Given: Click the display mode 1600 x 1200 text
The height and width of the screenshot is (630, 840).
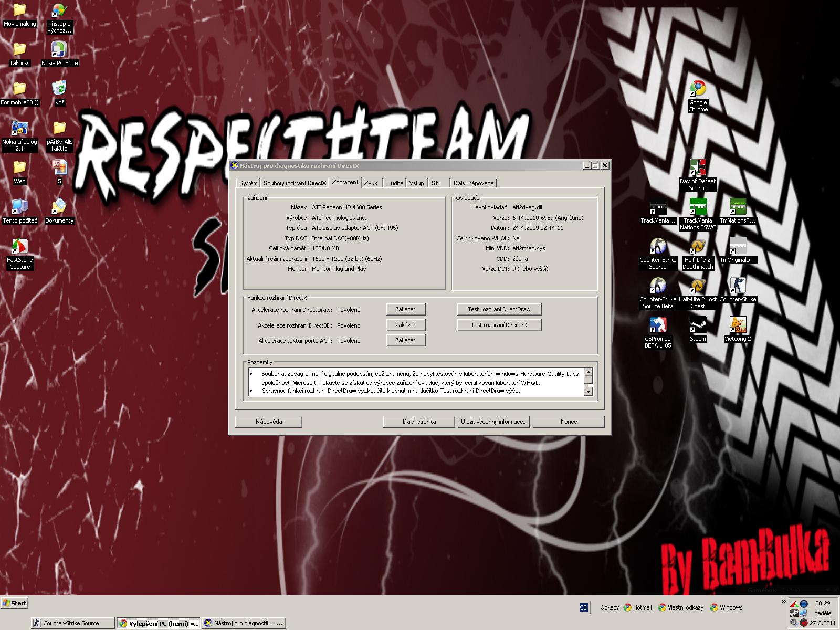Looking at the screenshot, I should 347,259.
